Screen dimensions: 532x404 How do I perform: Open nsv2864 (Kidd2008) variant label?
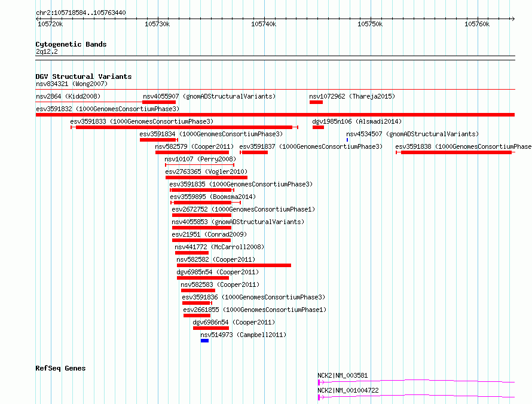[68, 96]
